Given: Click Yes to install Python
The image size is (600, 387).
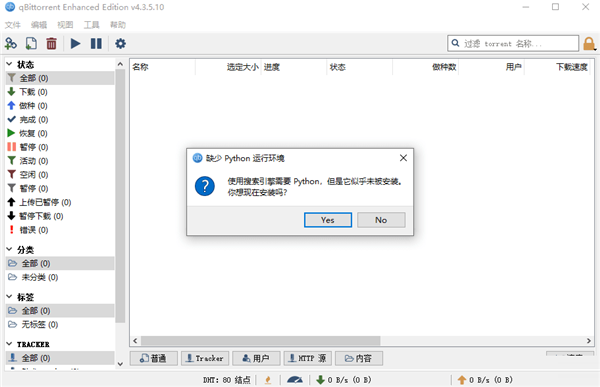Looking at the screenshot, I should tap(328, 220).
